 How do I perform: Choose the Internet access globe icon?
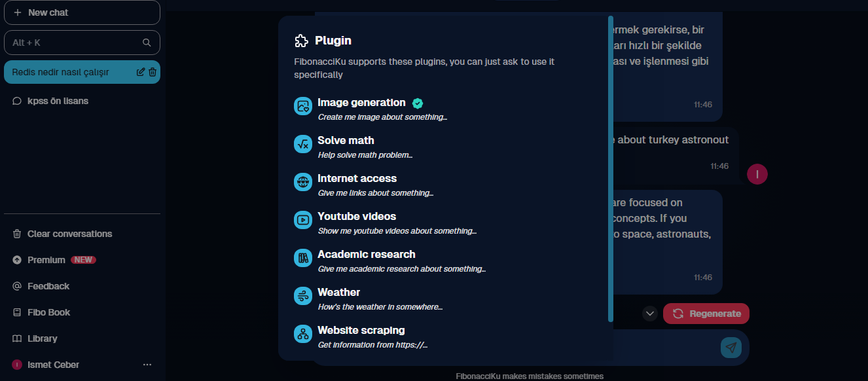(x=303, y=182)
